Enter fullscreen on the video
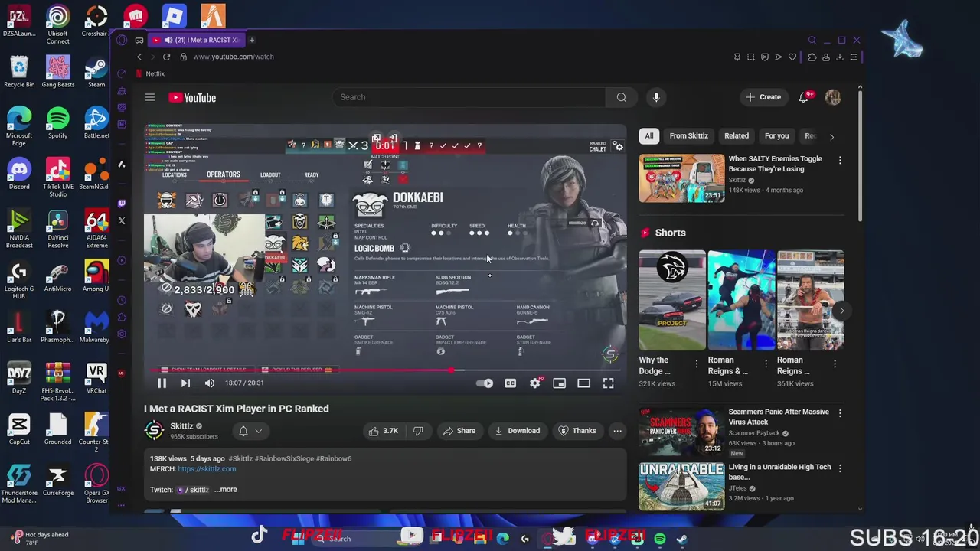980x551 pixels. [x=608, y=383]
